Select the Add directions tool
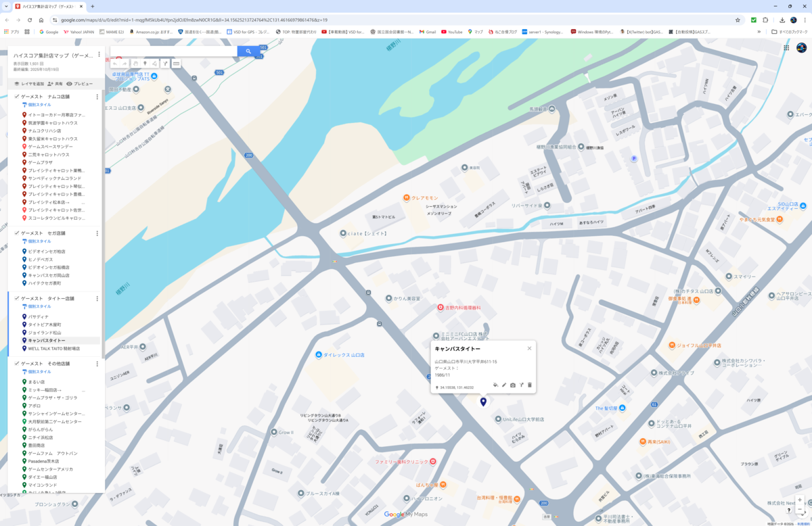 coord(165,64)
